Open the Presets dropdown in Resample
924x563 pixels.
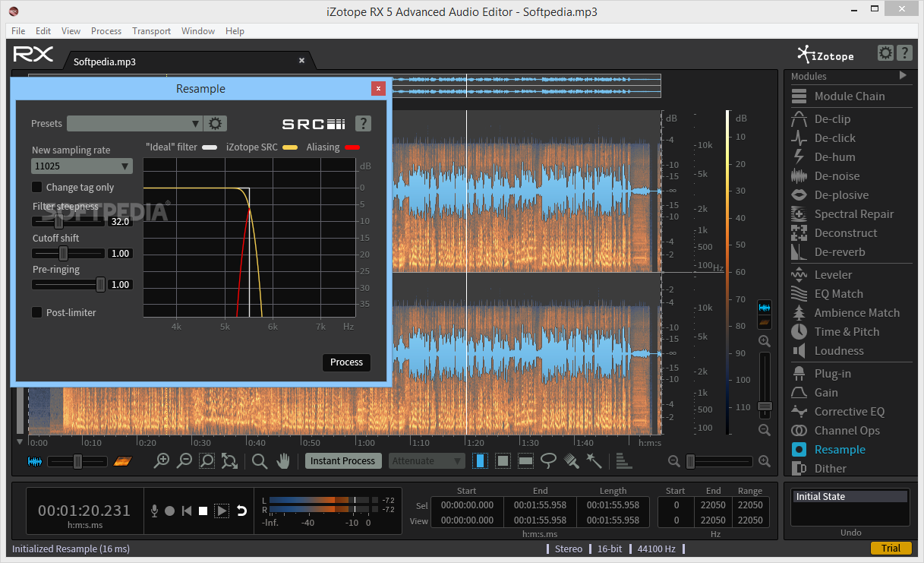pos(134,124)
